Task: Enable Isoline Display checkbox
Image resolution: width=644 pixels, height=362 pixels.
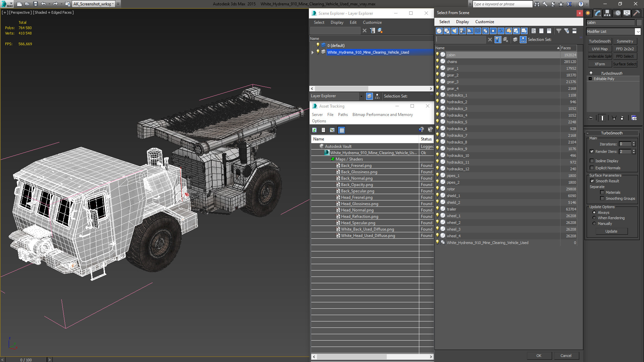Action: [x=592, y=161]
